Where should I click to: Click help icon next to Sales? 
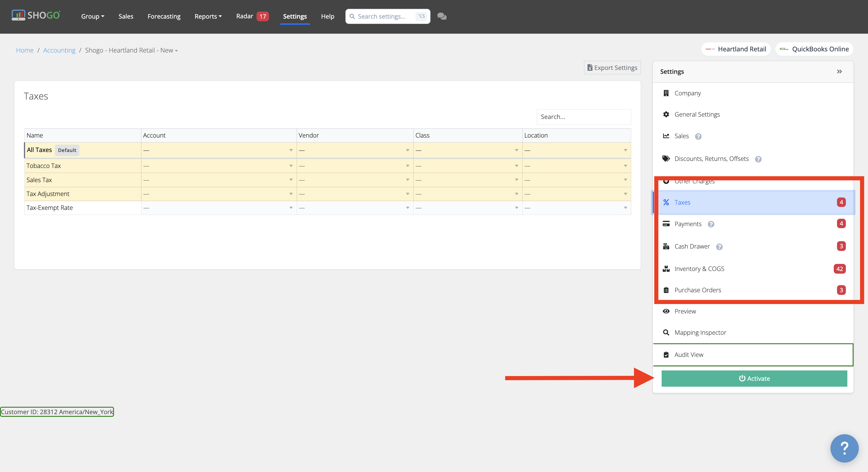point(698,136)
